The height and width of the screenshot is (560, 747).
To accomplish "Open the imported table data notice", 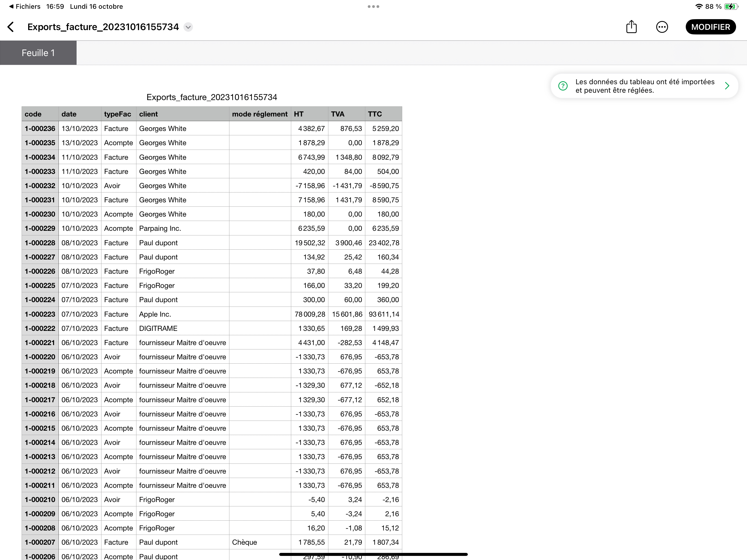I will 644,86.
